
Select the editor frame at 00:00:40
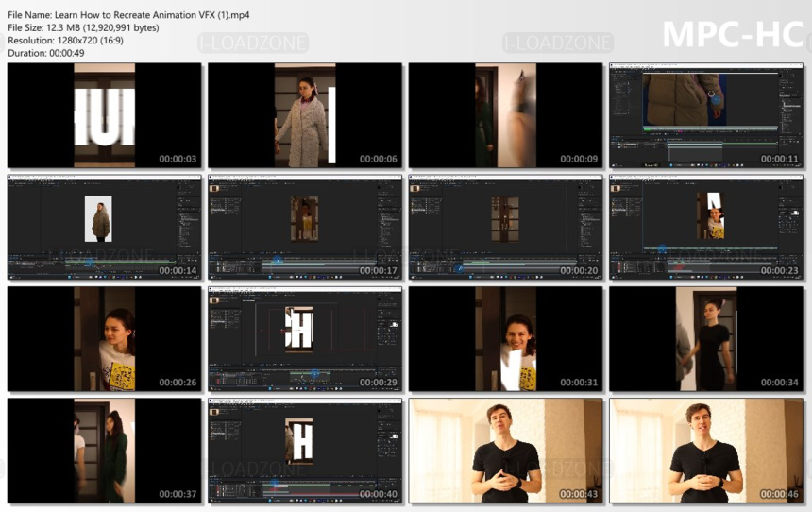[x=305, y=451]
